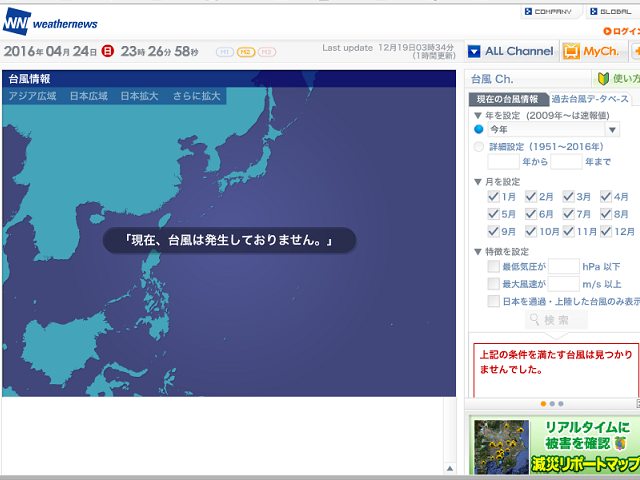Screen dimensions: 640x480
Task: Switch map to アジア広域 view
Action: click(x=32, y=96)
